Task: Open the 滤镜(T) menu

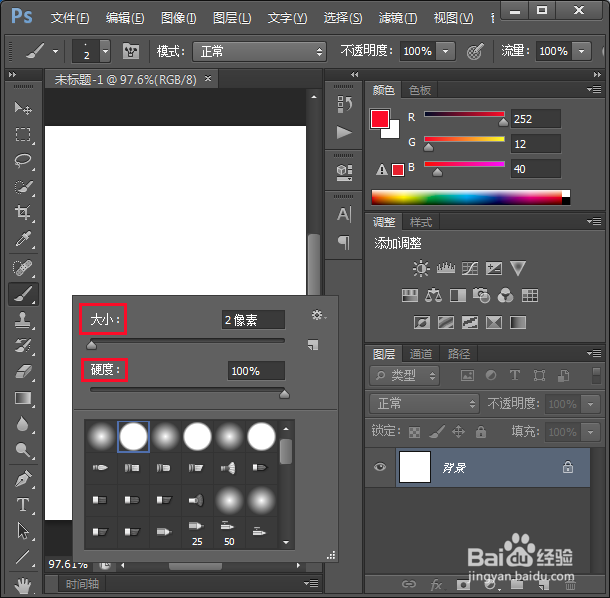Action: [398, 18]
